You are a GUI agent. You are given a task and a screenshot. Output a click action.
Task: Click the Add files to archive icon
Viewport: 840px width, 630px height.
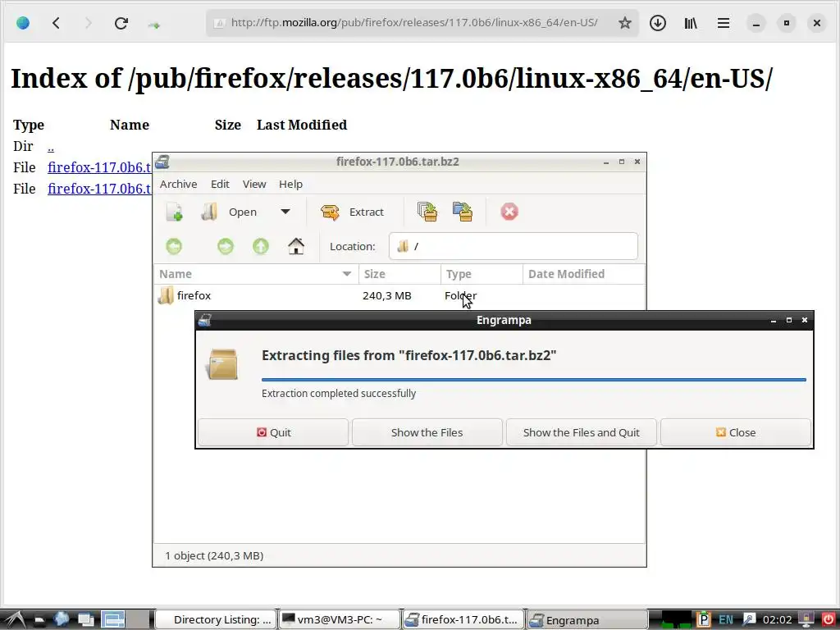click(x=427, y=212)
